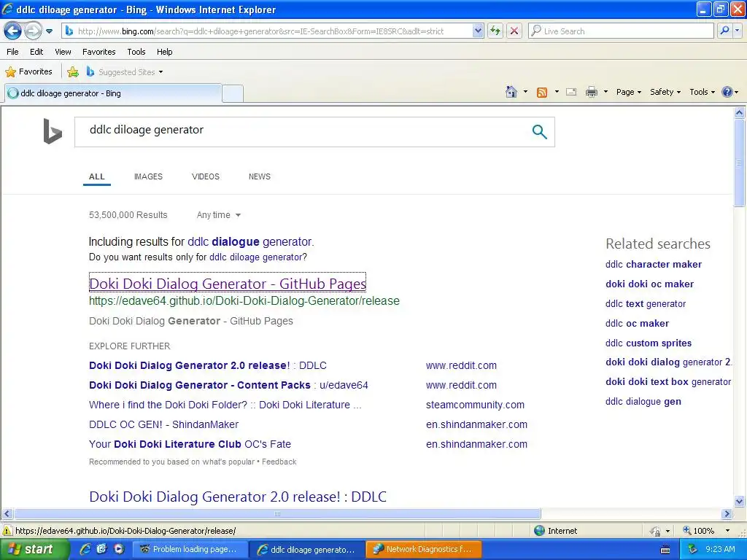Expand the address bar history dropdown
This screenshot has height=560, width=747.
pos(478,31)
